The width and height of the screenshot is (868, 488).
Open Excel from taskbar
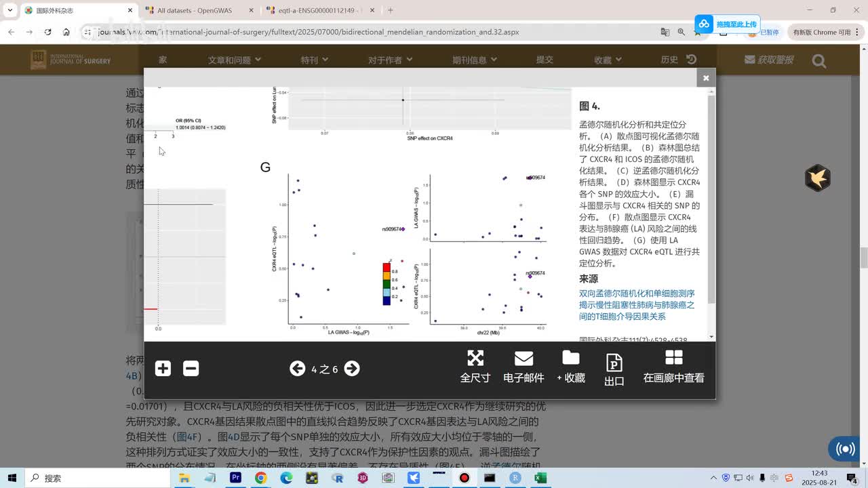point(540,478)
